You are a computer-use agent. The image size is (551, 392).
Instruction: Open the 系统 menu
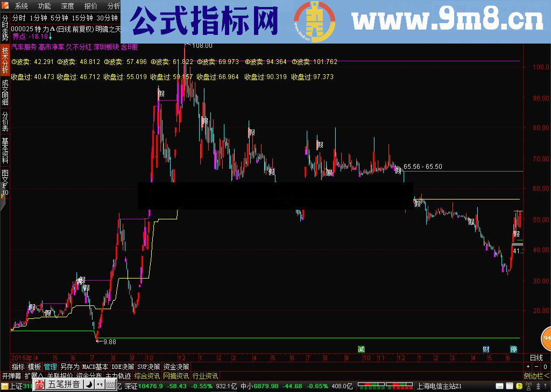(x=22, y=5)
